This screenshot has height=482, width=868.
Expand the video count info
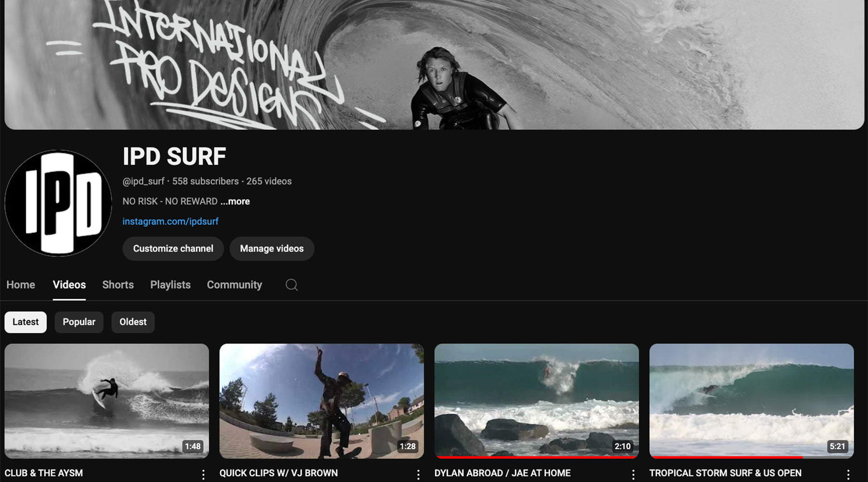pyautogui.click(x=269, y=181)
